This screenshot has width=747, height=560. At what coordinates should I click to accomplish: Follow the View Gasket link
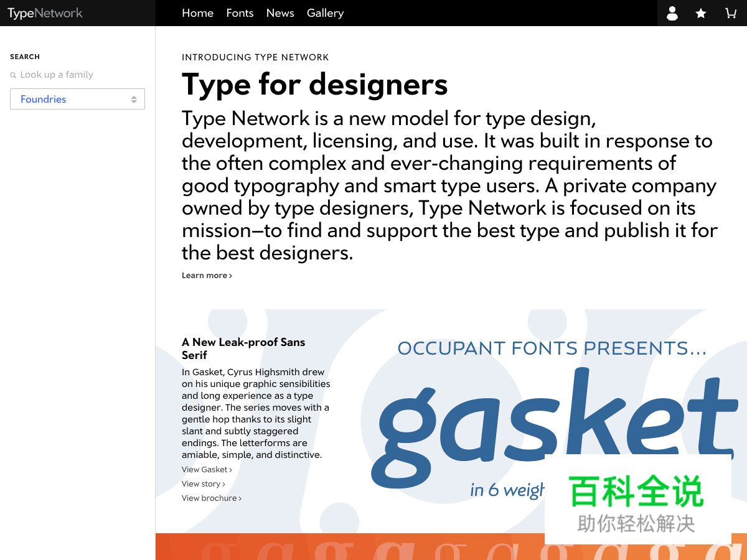(207, 470)
